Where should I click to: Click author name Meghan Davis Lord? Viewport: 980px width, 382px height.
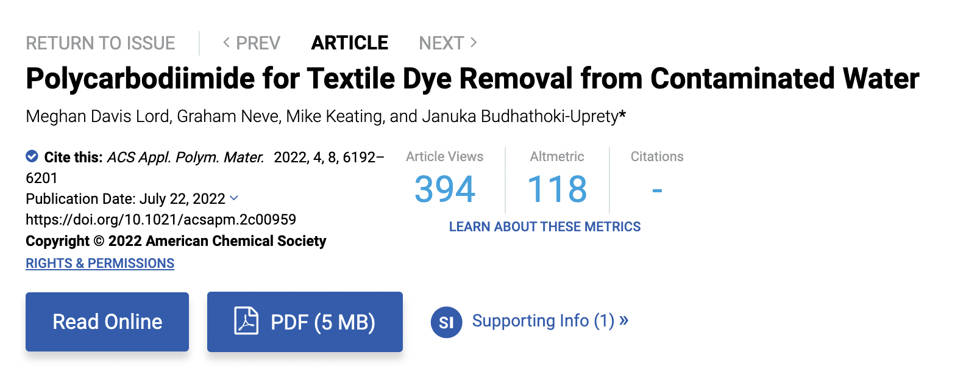pyautogui.click(x=98, y=117)
